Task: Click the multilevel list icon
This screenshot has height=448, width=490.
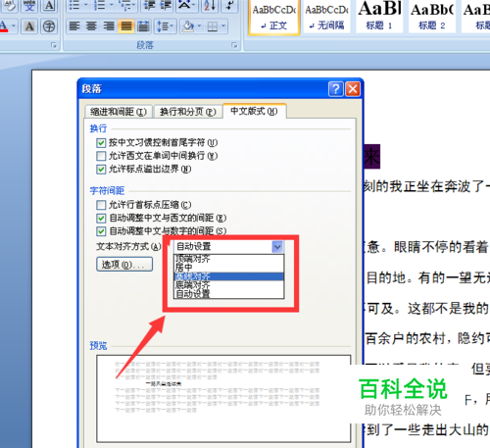Action: [125, 6]
